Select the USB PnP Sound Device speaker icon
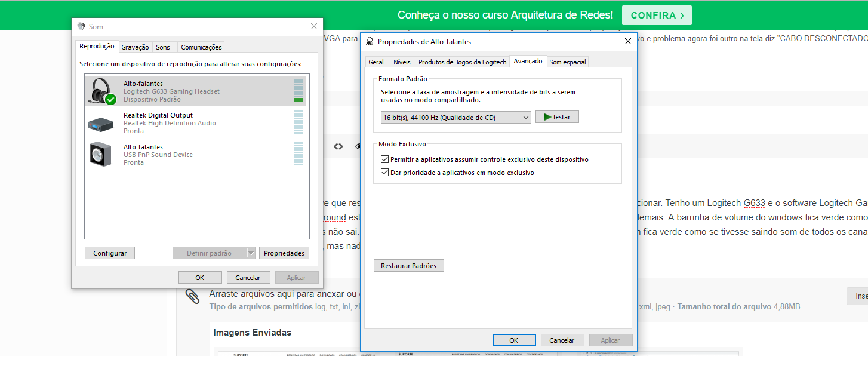Screen dimensions: 868x387 coord(100,154)
